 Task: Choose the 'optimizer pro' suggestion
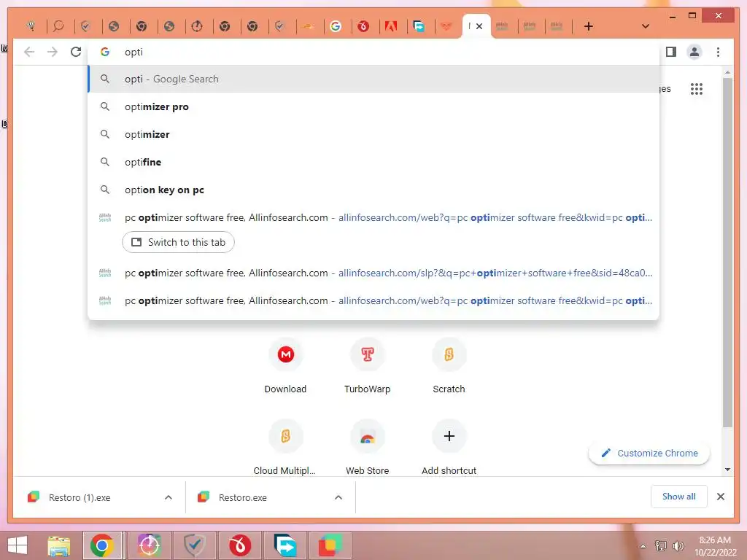pyautogui.click(x=373, y=106)
